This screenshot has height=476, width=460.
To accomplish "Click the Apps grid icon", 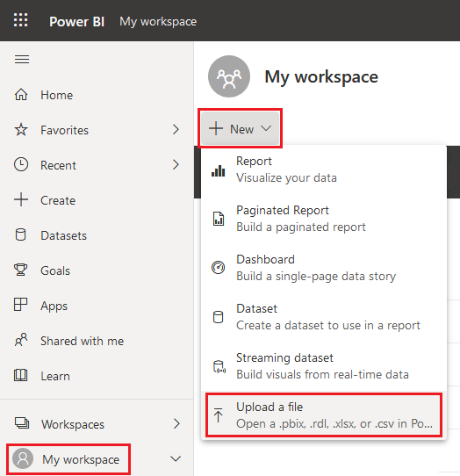I will (x=21, y=305).
